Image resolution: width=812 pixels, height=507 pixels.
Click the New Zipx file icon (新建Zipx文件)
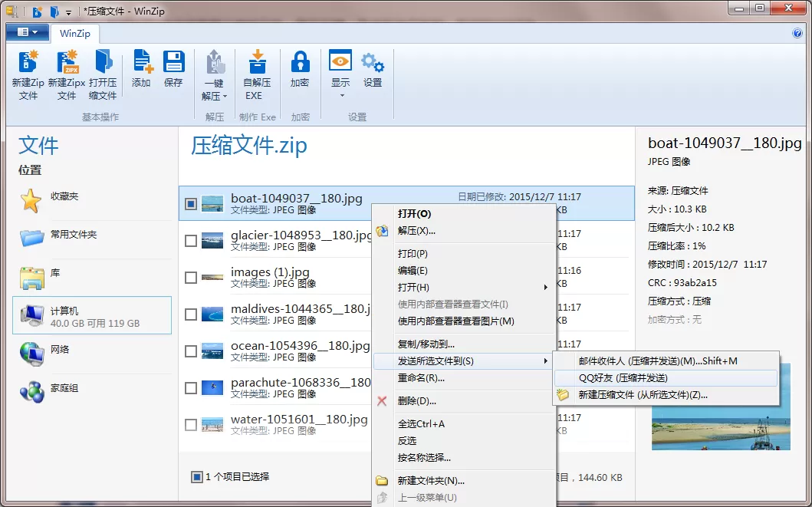[x=66, y=61]
